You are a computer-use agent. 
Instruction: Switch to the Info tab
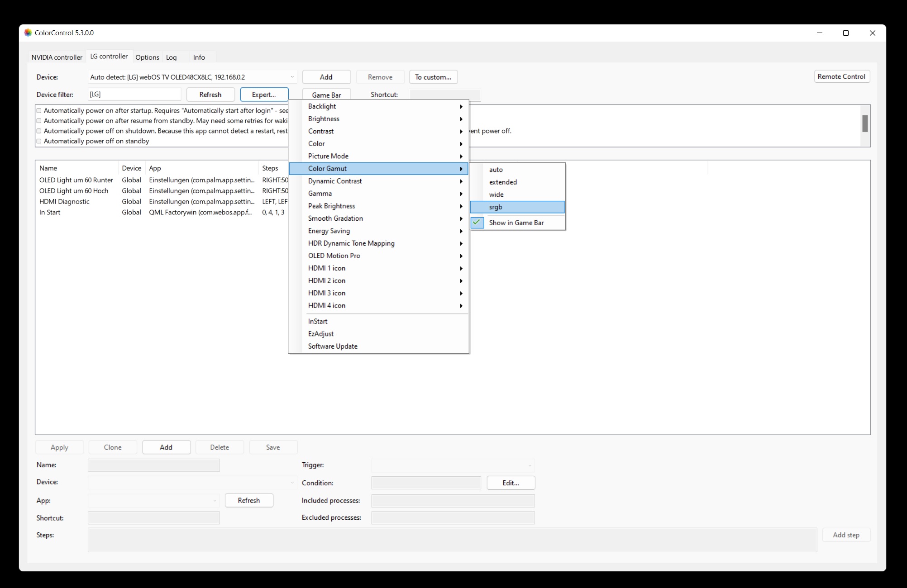(x=199, y=57)
